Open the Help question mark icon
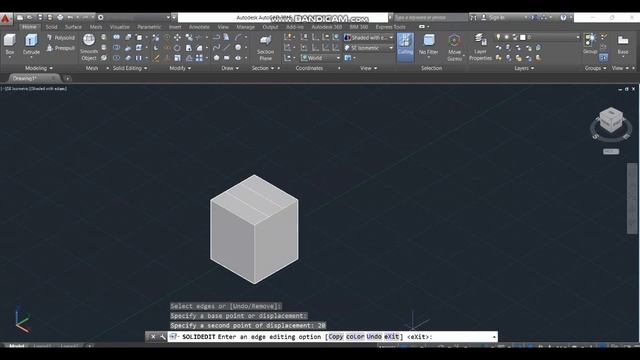This screenshot has width=640, height=360. click(x=563, y=18)
